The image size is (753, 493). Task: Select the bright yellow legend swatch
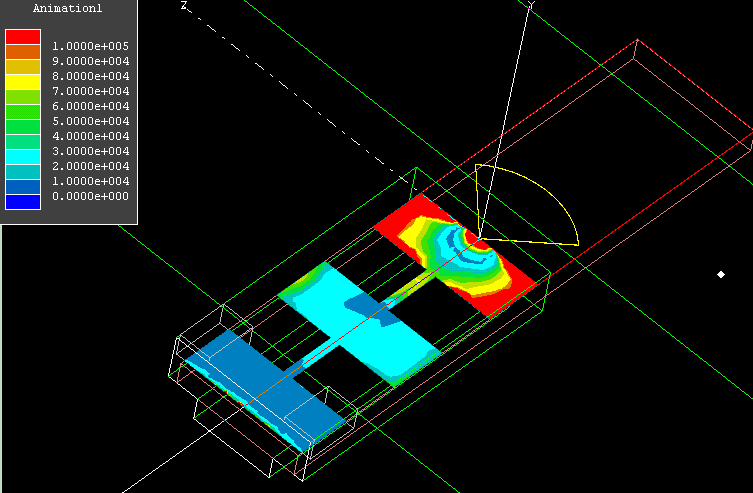23,82
